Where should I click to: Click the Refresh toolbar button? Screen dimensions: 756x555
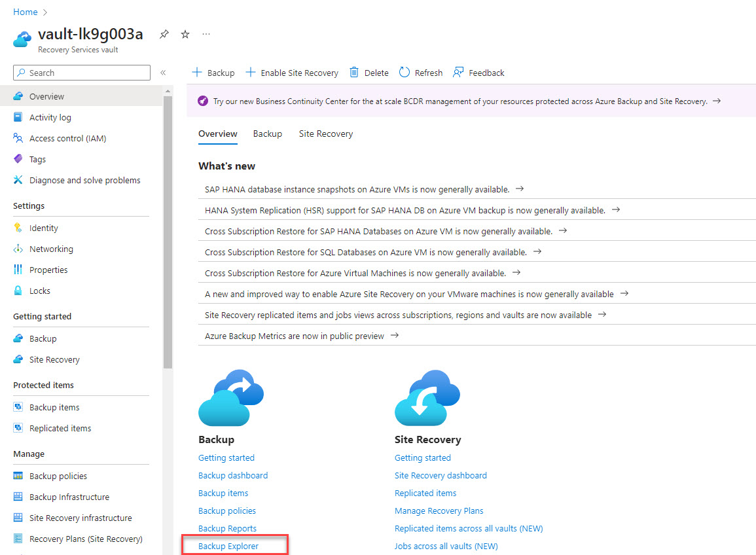[x=421, y=73]
